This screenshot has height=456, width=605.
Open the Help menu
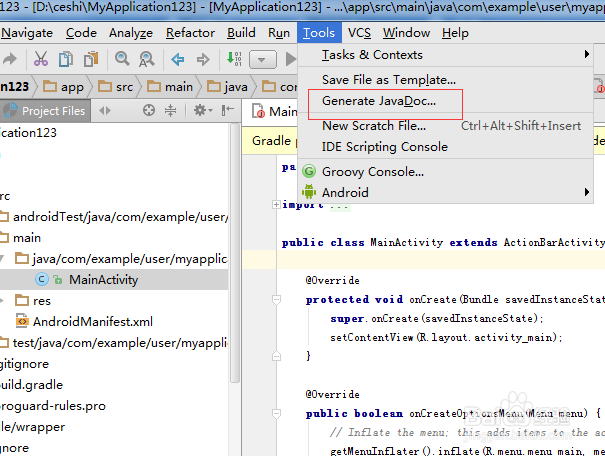[x=455, y=33]
